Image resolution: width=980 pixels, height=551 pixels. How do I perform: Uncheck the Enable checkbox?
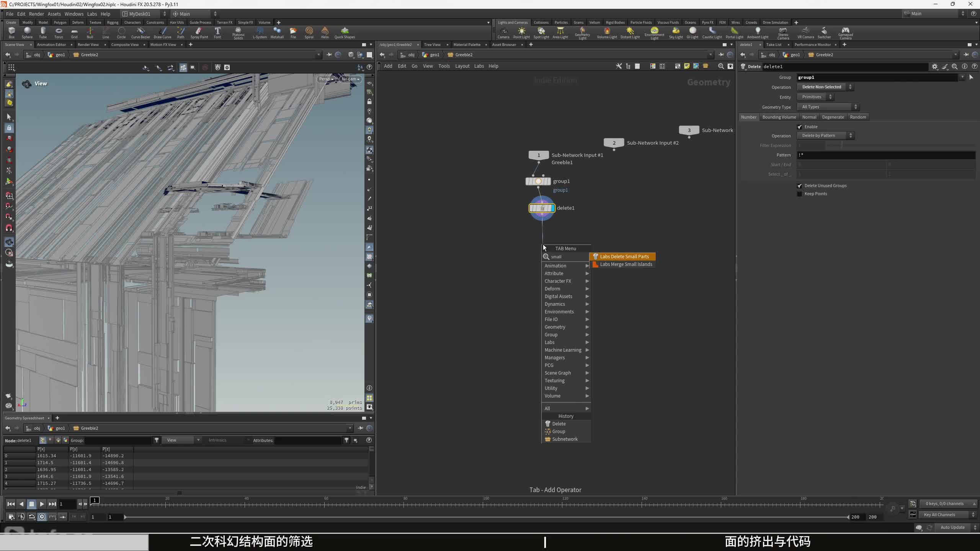click(800, 127)
